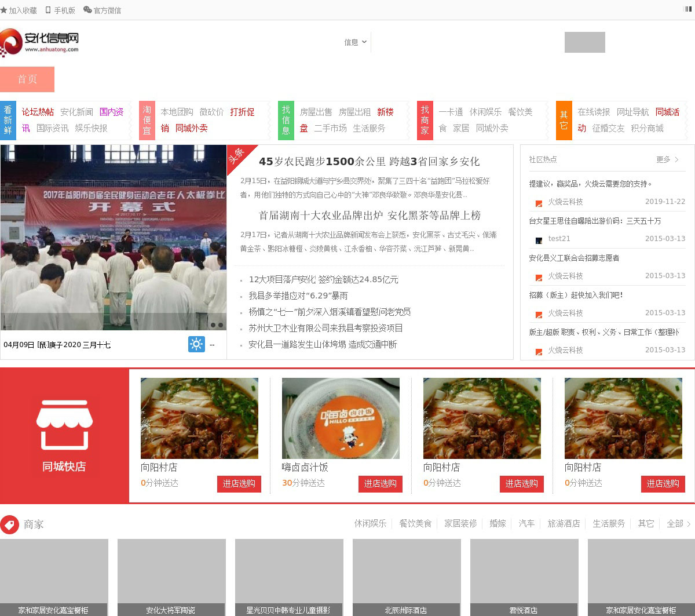This screenshot has height=616, width=695.
Task: Click the 其它 orange category label
Action: pos(564,120)
